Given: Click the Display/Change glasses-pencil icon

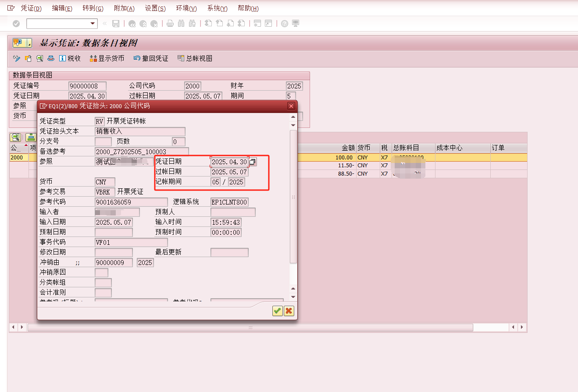Looking at the screenshot, I should tap(17, 58).
